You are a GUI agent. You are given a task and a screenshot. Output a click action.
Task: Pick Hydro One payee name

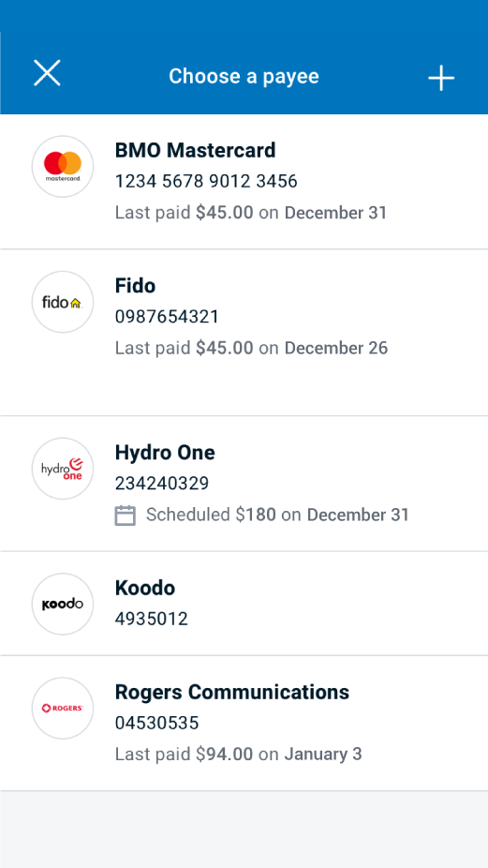pos(165,452)
